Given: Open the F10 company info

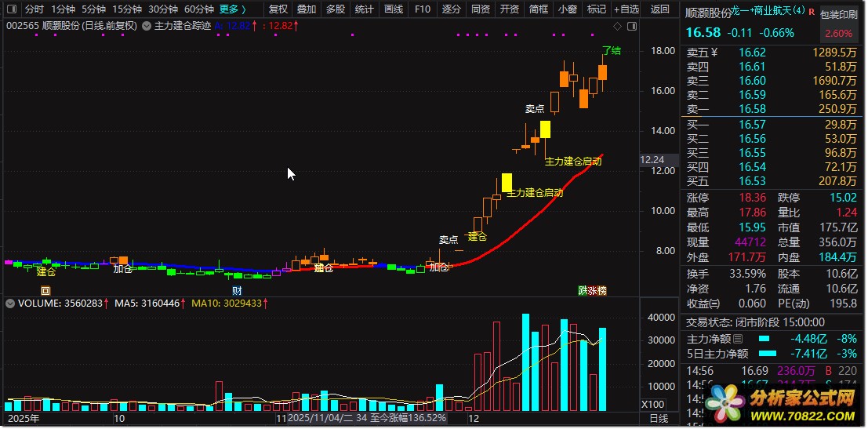Looking at the screenshot, I should [422, 9].
